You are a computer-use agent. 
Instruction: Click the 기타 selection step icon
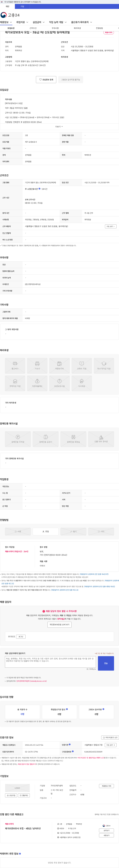pos(101,531)
